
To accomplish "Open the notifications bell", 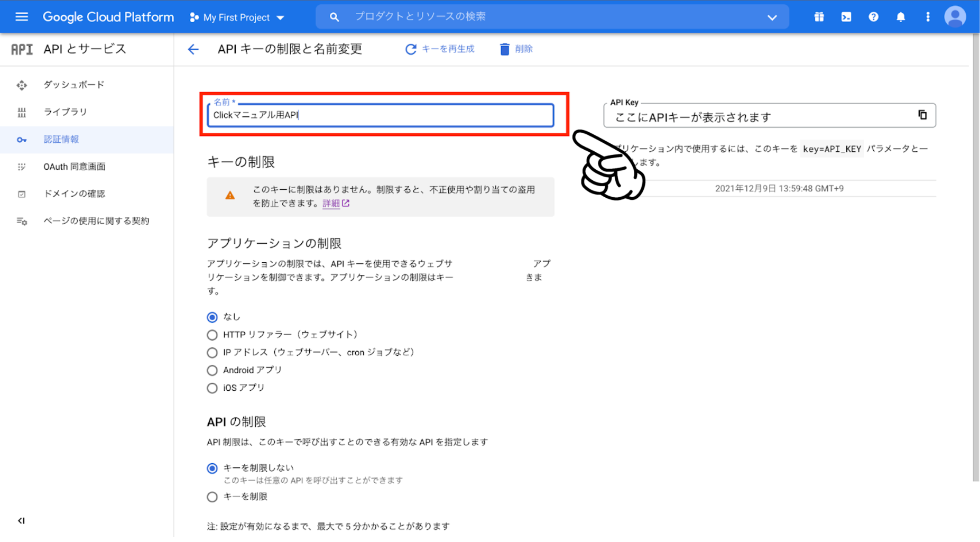I will (x=901, y=17).
